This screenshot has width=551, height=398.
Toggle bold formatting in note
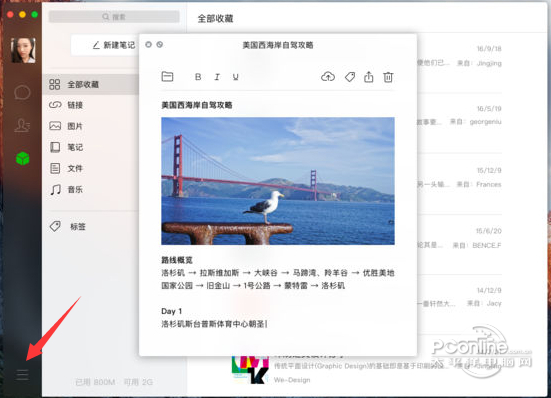(x=198, y=77)
